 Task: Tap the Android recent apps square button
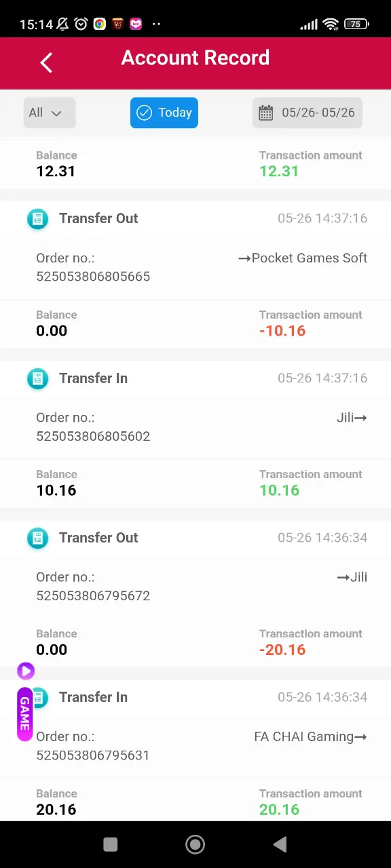tap(110, 844)
